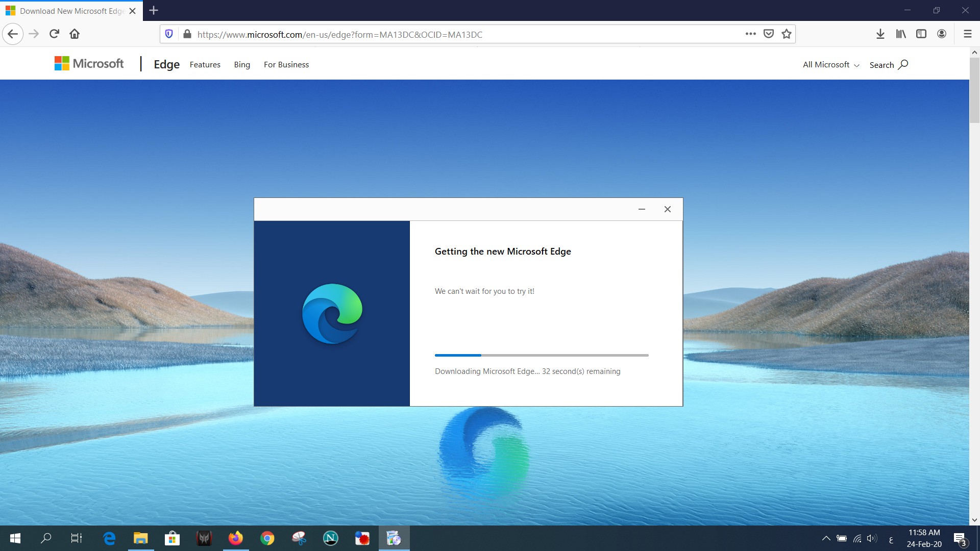
Task: Open Firefox library
Action: coord(901,34)
